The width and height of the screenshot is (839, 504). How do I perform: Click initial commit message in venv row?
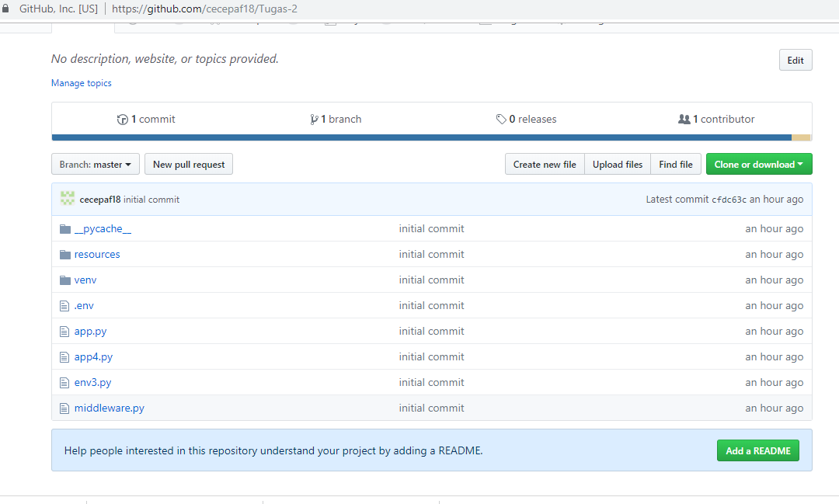(x=431, y=280)
